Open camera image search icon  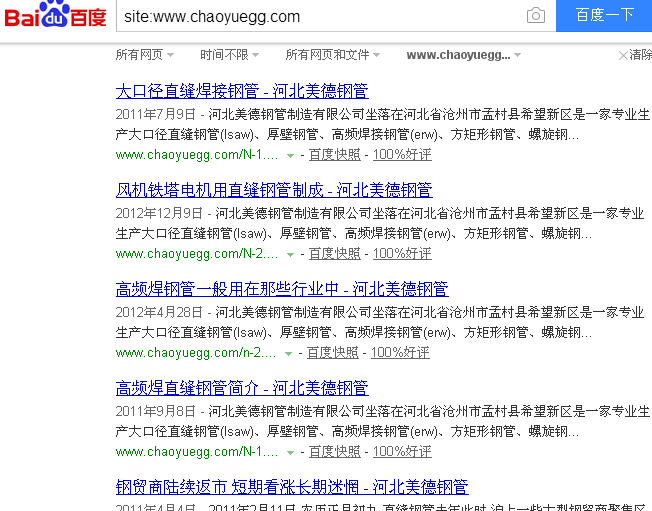click(536, 16)
